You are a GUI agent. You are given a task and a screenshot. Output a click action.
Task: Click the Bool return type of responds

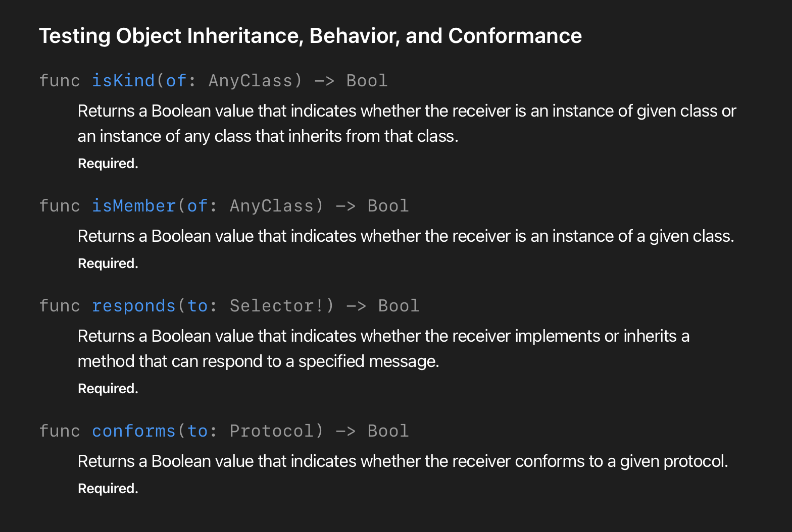399,306
